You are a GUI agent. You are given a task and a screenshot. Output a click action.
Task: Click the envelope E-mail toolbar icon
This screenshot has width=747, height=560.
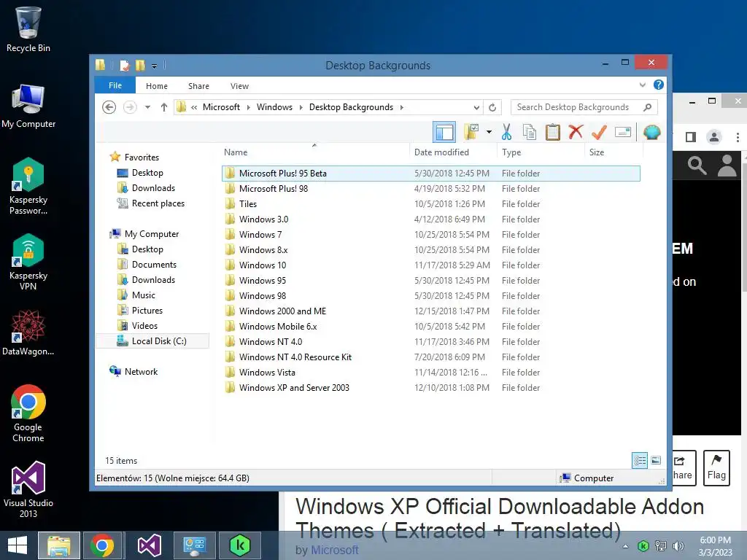[x=623, y=132]
